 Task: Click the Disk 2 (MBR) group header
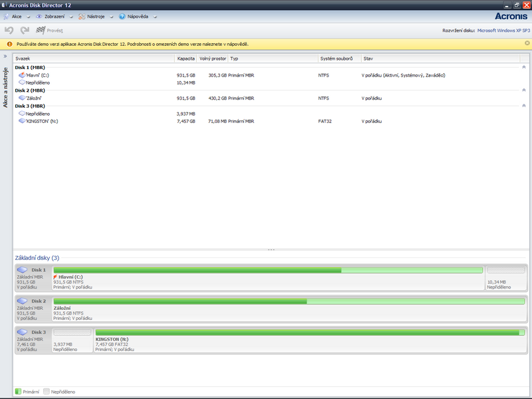(30, 90)
